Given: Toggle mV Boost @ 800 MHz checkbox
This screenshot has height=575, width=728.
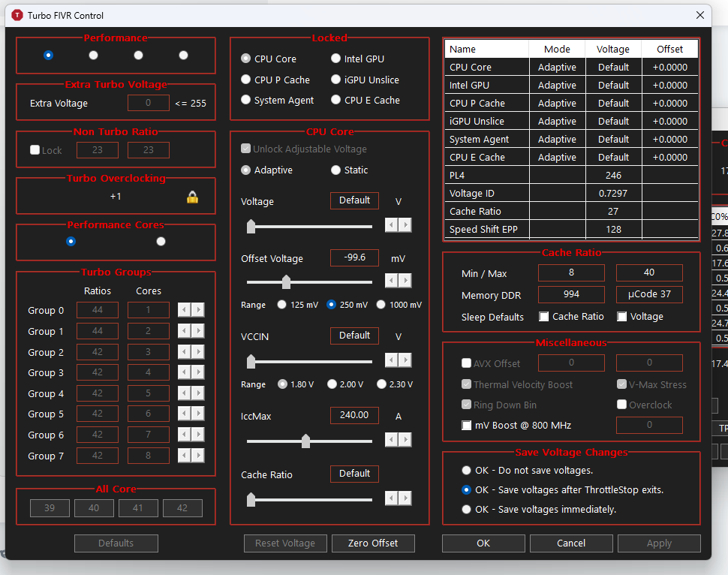Looking at the screenshot, I should pyautogui.click(x=467, y=425).
